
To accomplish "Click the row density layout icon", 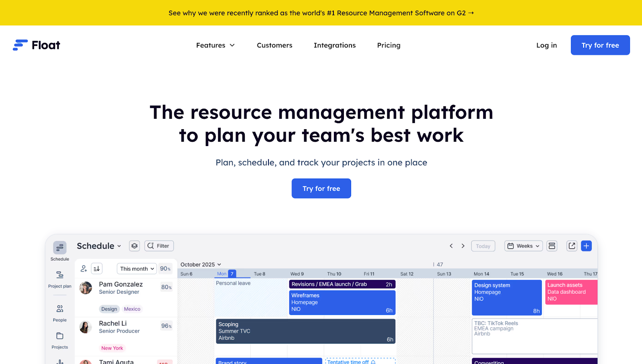I will (552, 246).
